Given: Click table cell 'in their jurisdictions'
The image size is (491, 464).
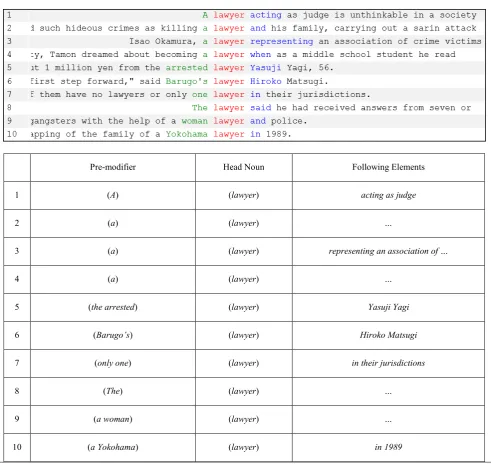Looking at the screenshot, I should click(388, 363).
